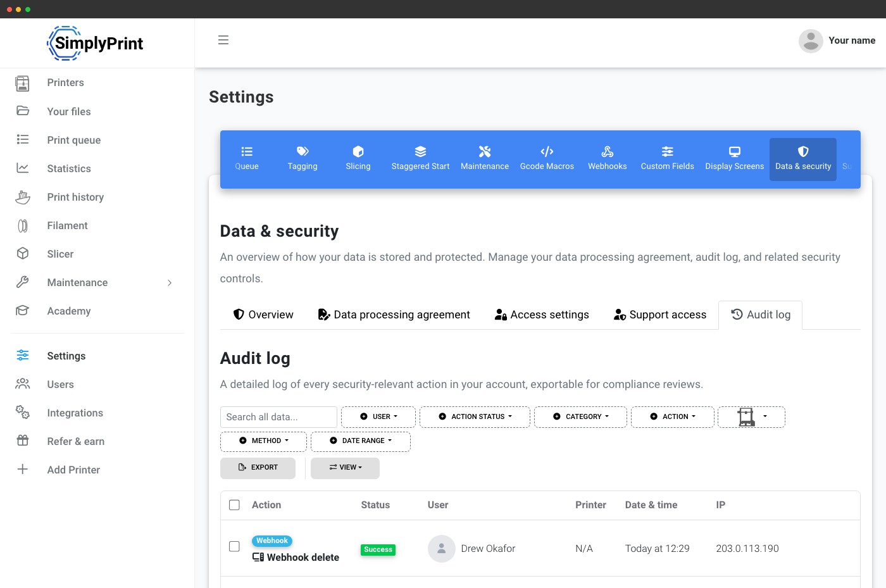Screen dimensions: 886x588
Task: Open the ACTION STATUS filter dropdown
Action: (x=475, y=417)
